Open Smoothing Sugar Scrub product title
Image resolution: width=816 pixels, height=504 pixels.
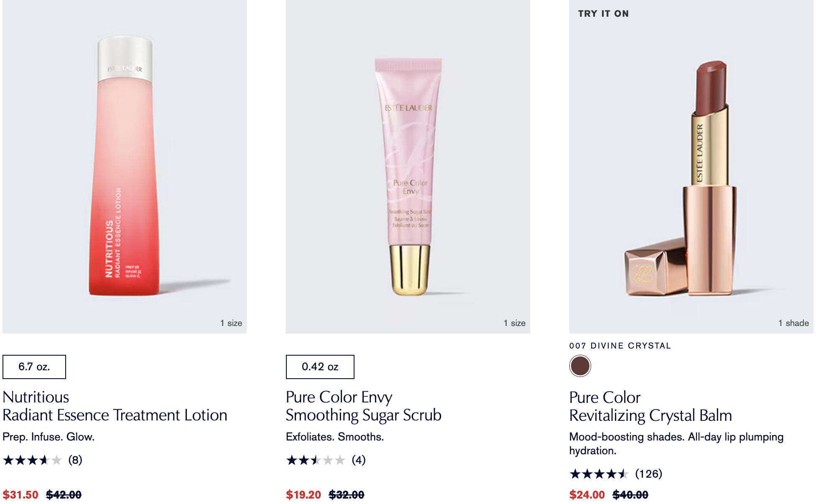pyautogui.click(x=363, y=406)
